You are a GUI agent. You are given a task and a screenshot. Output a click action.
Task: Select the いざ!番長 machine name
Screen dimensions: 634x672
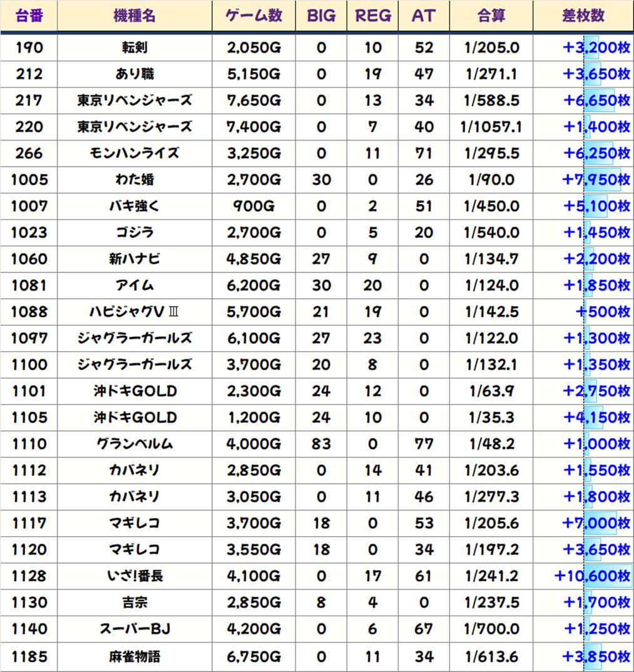tap(135, 576)
